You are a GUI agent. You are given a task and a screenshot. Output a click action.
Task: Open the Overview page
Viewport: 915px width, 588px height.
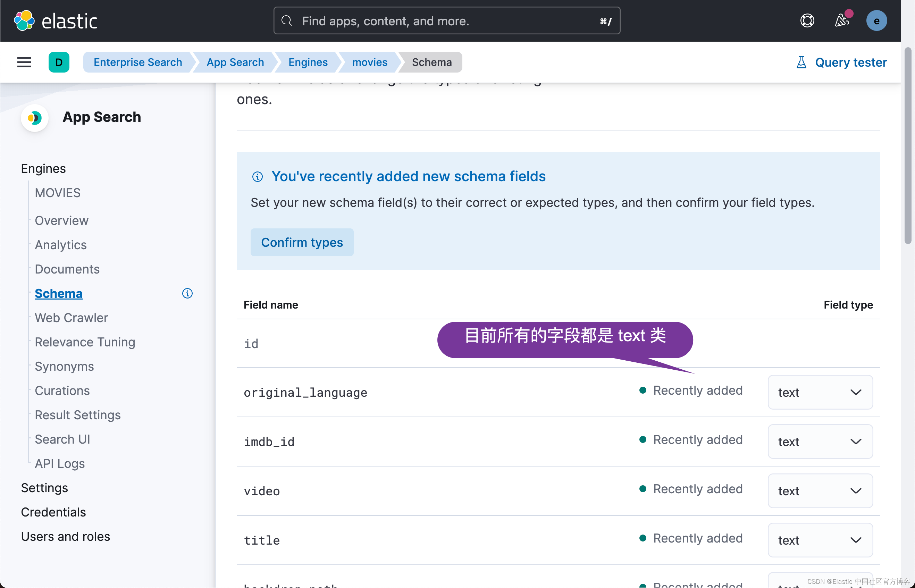coord(61,221)
